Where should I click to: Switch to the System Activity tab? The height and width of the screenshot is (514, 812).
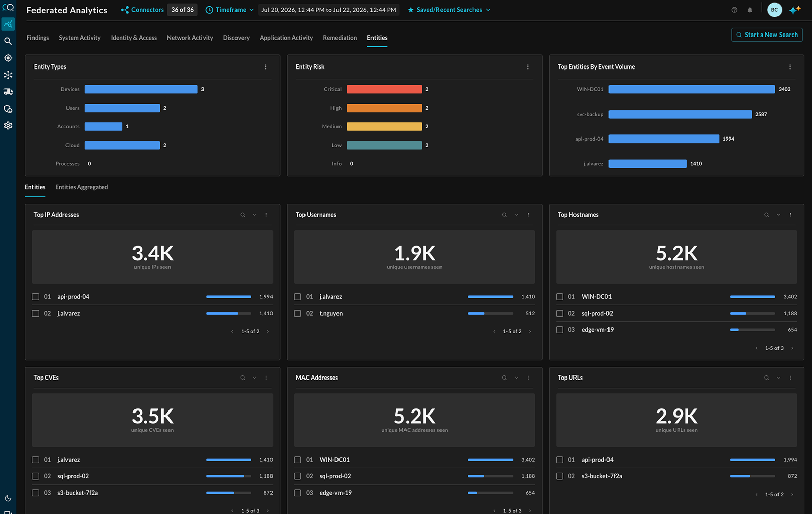click(80, 38)
